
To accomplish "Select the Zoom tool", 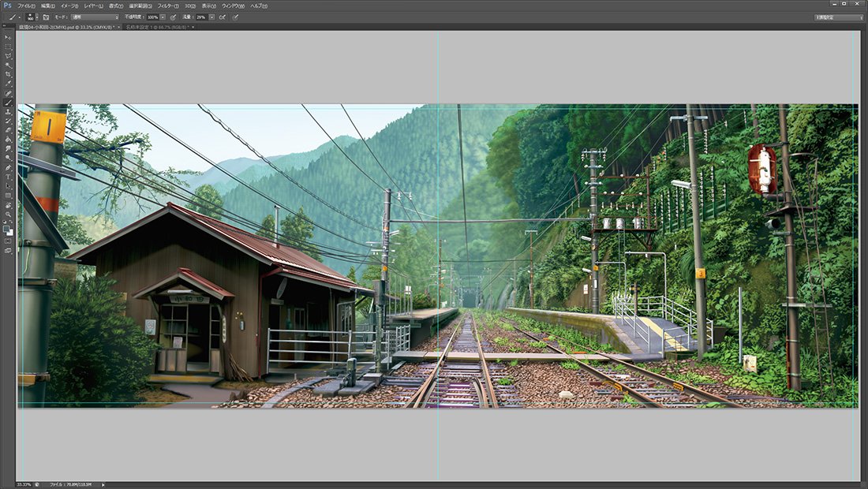I will pyautogui.click(x=8, y=213).
